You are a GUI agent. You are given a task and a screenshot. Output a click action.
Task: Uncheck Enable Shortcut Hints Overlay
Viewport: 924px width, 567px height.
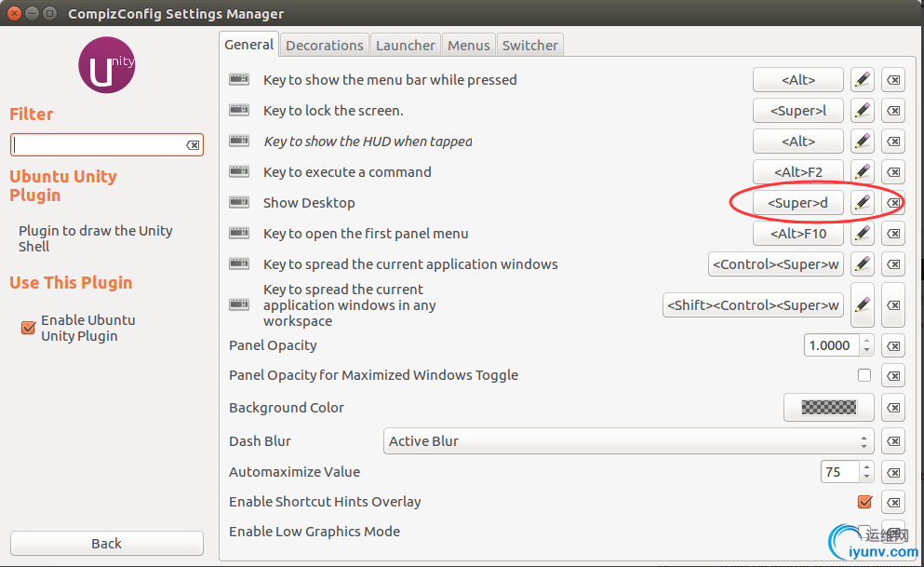point(864,502)
